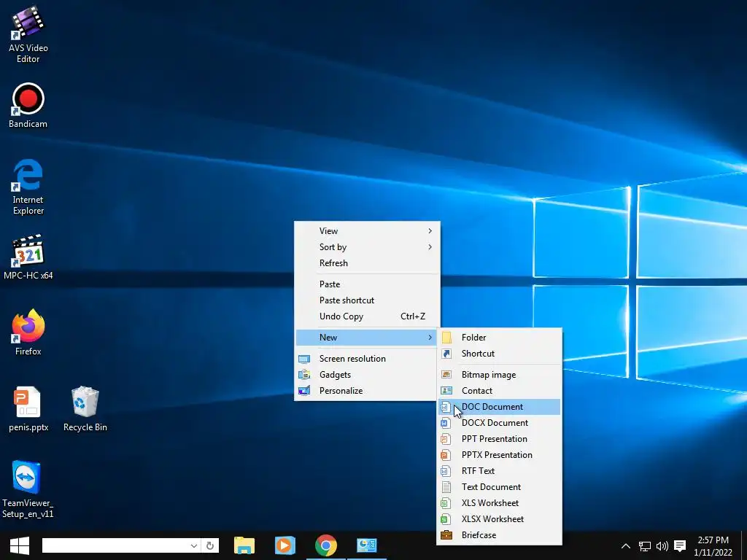The height and width of the screenshot is (560, 747).
Task: Open Gadgets from the context menu
Action: pyautogui.click(x=368, y=375)
